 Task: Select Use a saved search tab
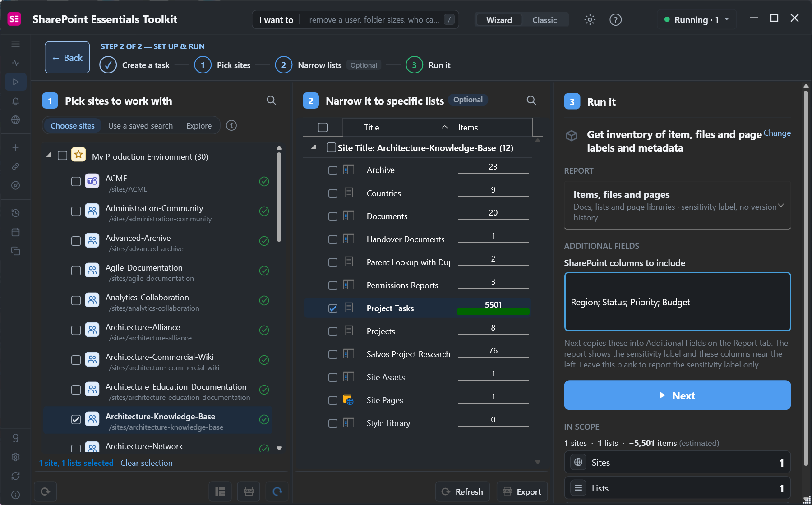[140, 126]
